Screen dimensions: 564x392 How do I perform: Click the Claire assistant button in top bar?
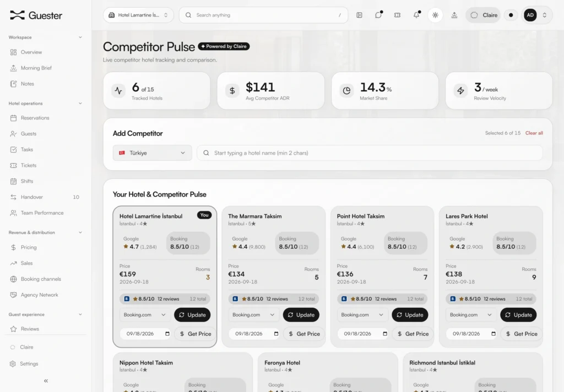(484, 15)
